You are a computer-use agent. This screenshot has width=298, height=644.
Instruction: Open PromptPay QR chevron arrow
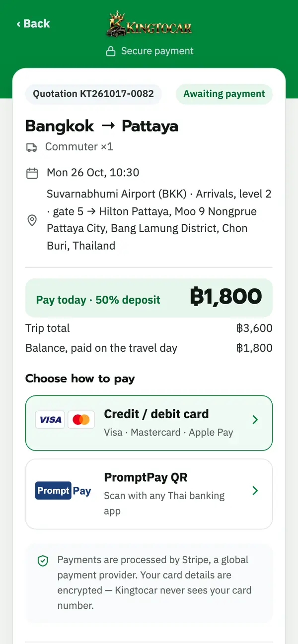click(x=255, y=491)
